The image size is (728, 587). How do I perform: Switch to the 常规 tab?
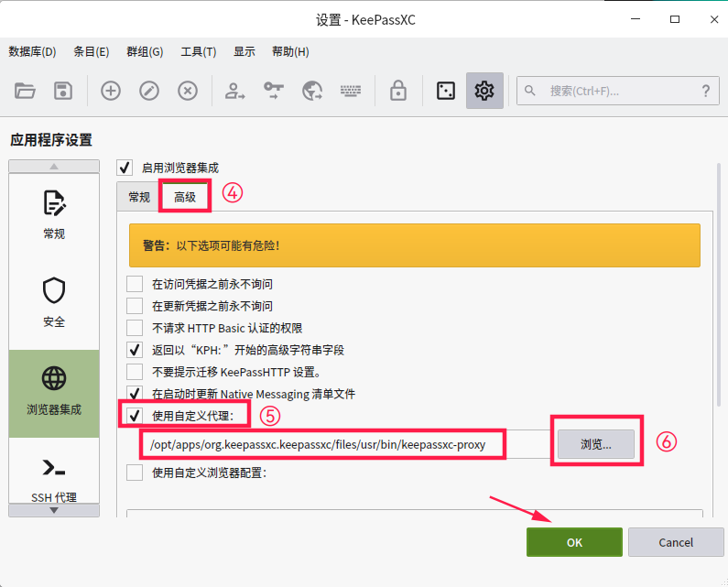(139, 197)
